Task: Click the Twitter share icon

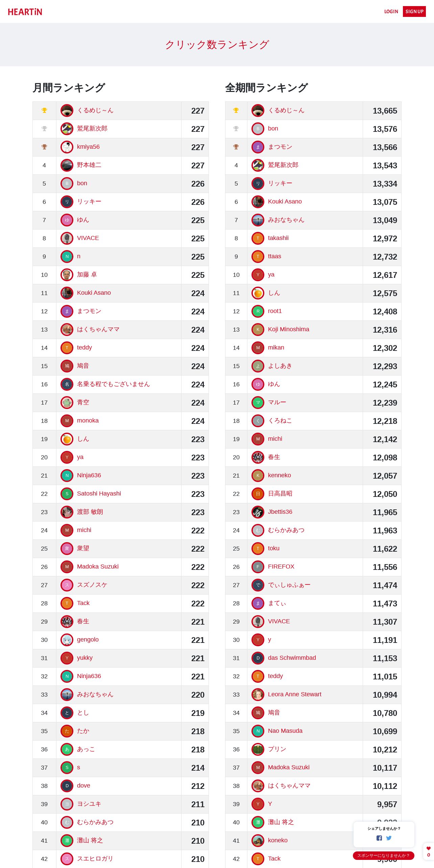Action: [389, 838]
